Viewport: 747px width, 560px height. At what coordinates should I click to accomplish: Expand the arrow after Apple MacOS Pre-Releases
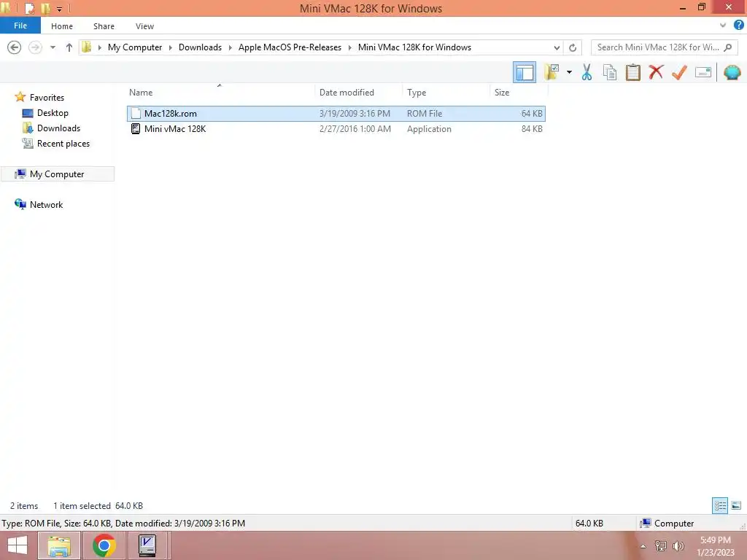click(x=350, y=47)
